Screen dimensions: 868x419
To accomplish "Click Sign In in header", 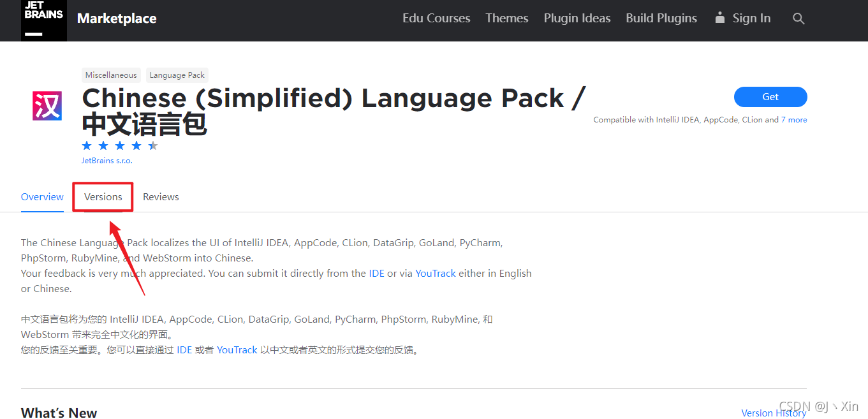I will 751,18.
